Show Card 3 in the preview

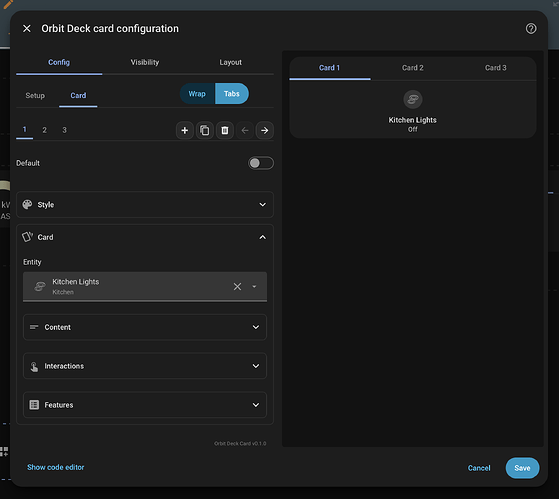pyautogui.click(x=495, y=68)
